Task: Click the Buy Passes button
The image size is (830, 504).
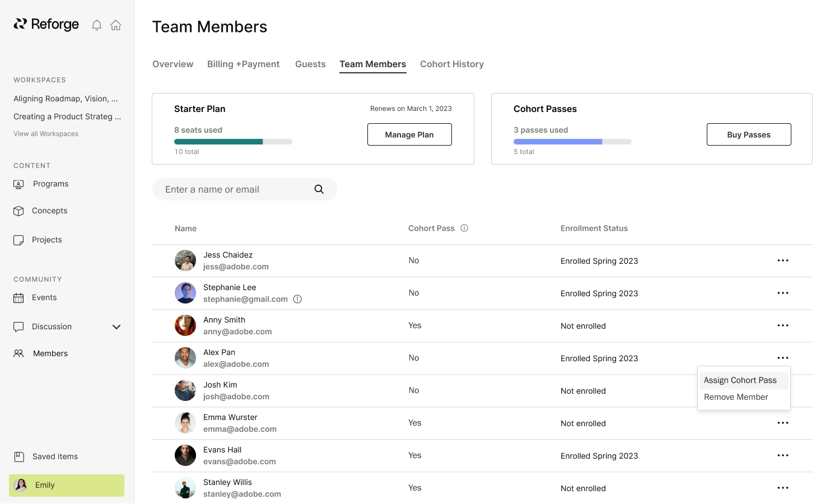Action: point(749,134)
